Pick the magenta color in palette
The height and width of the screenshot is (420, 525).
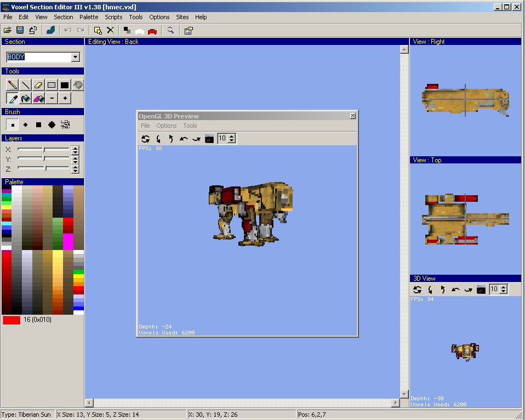(68, 241)
